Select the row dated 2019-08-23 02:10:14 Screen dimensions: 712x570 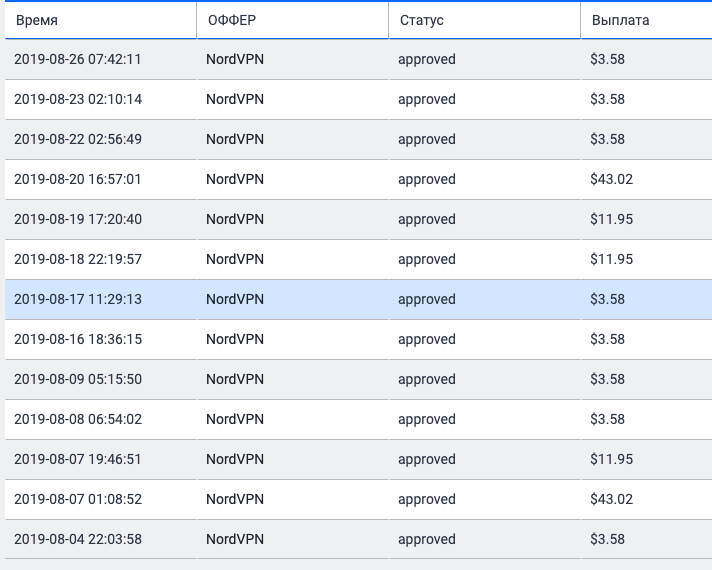(78, 99)
